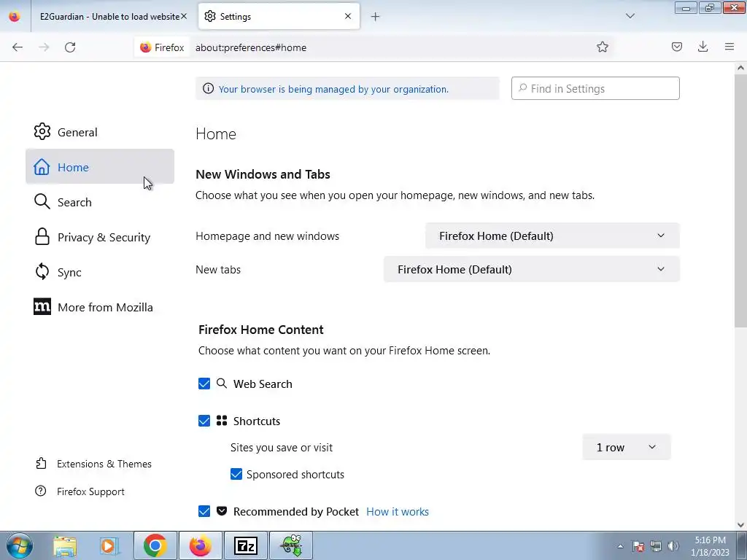List all tabs with the chevron
This screenshot has width=747, height=560.
630,16
